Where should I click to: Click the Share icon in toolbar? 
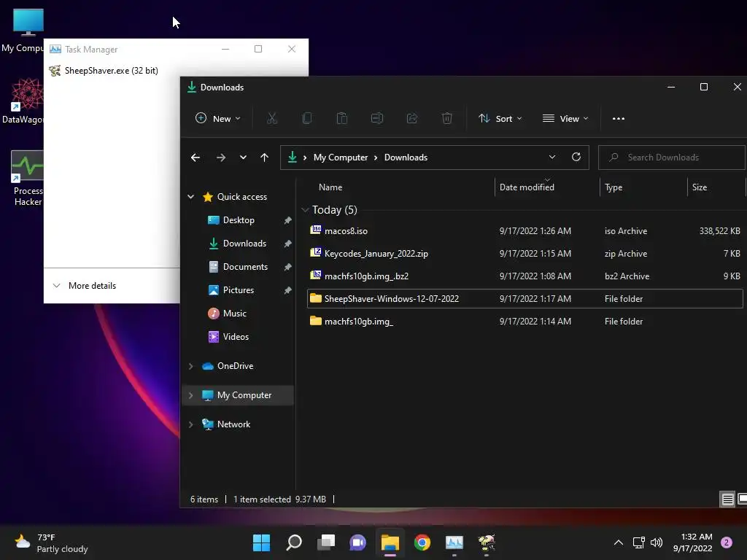tap(412, 118)
